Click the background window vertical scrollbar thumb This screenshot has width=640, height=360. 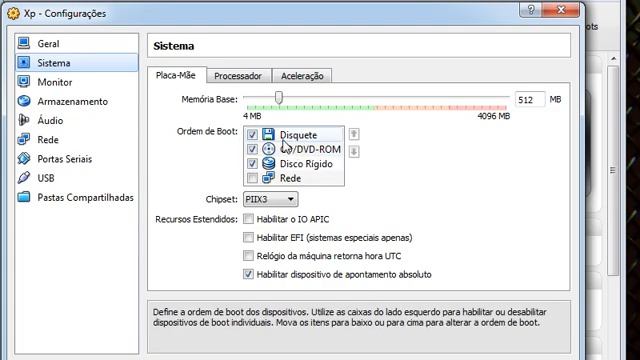(613, 171)
